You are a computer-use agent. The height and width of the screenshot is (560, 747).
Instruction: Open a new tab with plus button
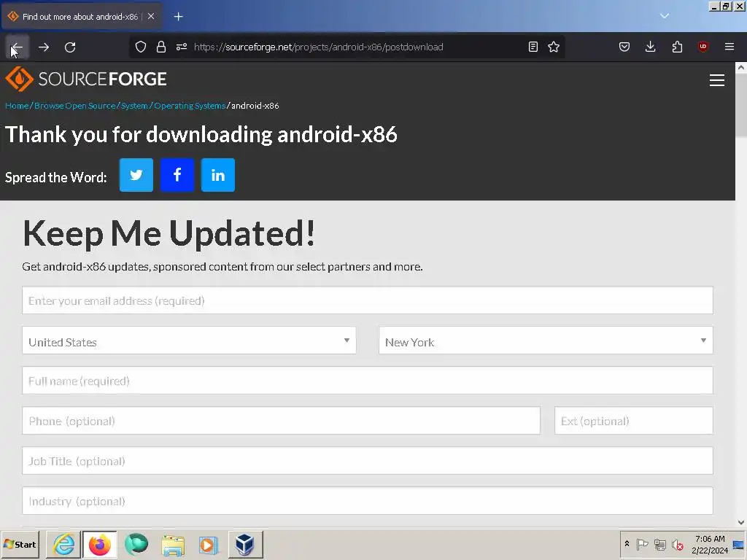click(178, 17)
